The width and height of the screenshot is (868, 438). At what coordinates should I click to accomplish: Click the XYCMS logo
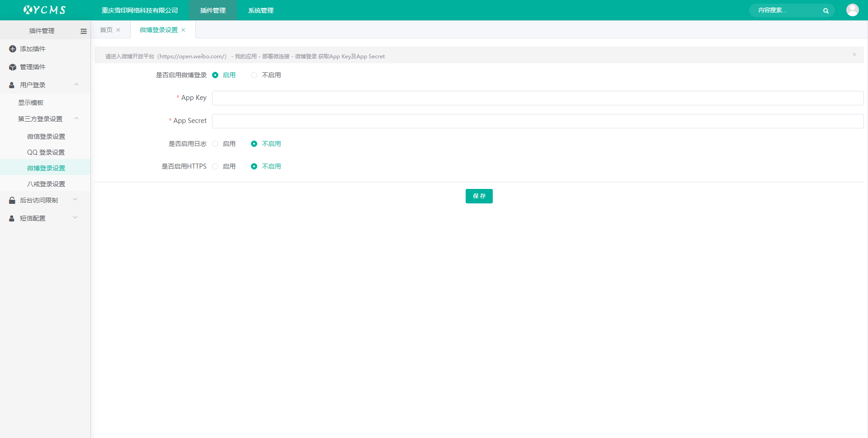click(x=45, y=10)
